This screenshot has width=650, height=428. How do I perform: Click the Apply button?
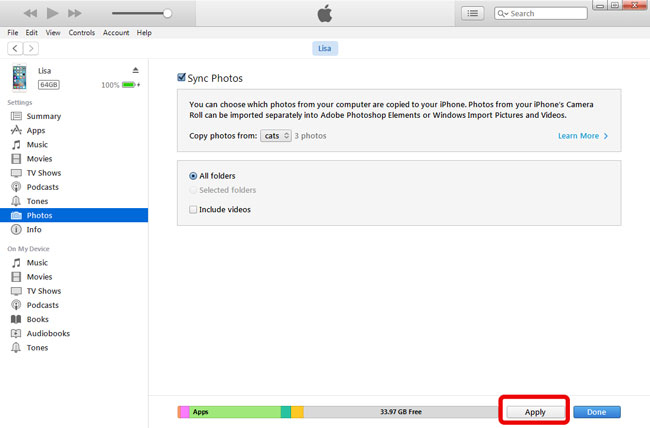[535, 412]
